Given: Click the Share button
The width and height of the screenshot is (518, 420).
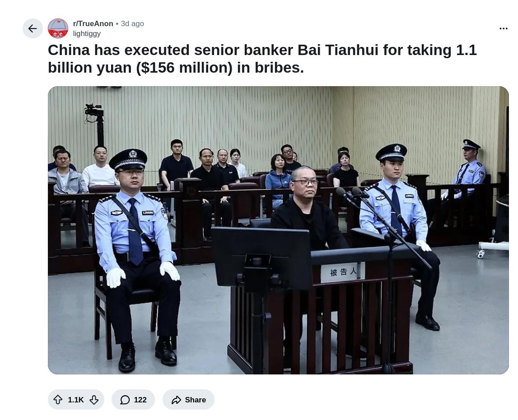Looking at the screenshot, I should (x=188, y=400).
